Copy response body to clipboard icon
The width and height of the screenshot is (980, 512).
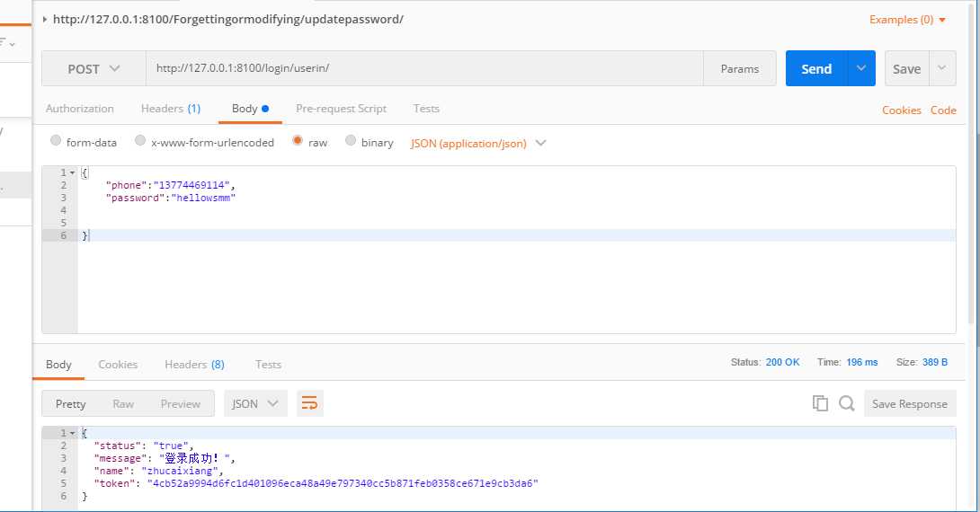click(820, 403)
